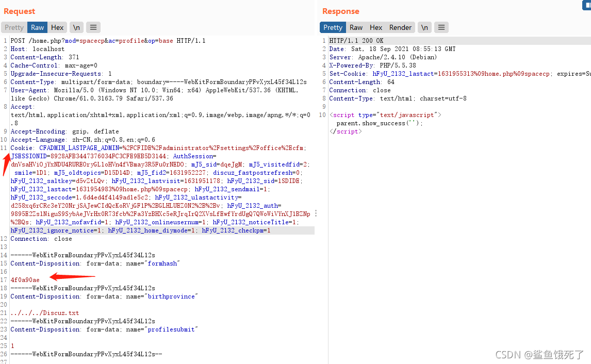Click the Server: Apache/2.4.10 header
The width and height of the screenshot is (591, 364).
pos(383,57)
